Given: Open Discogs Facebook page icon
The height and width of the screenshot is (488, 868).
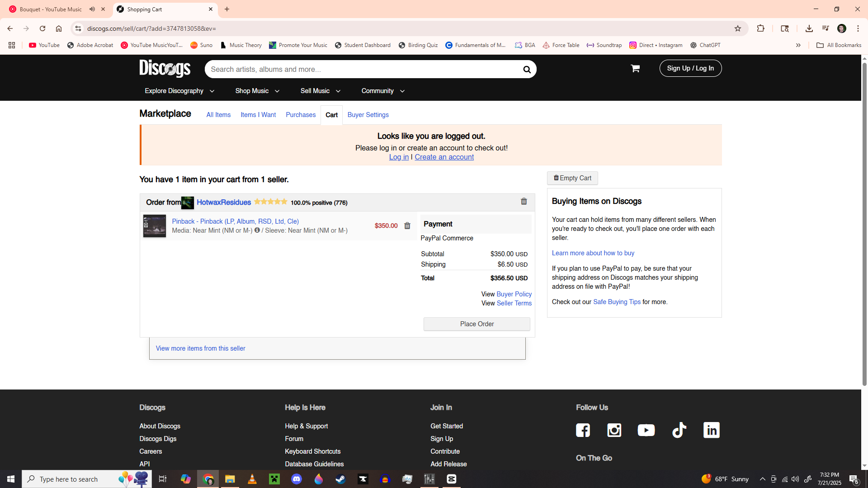Looking at the screenshot, I should click(583, 430).
